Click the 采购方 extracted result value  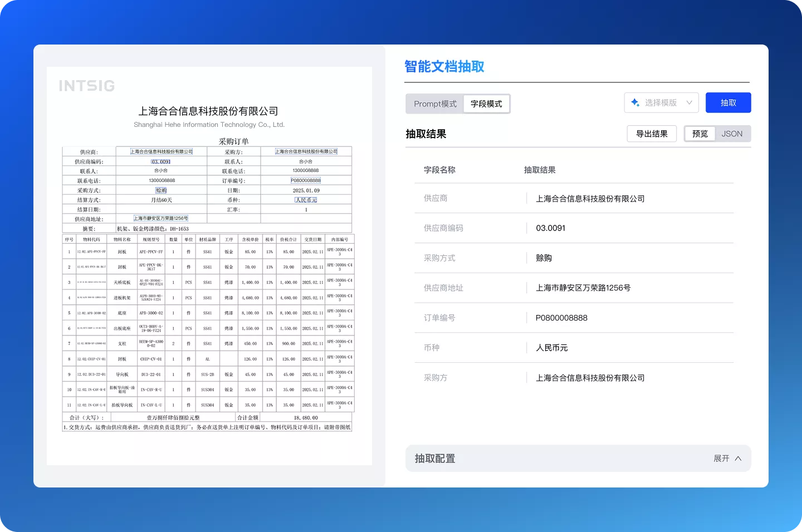pyautogui.click(x=590, y=378)
